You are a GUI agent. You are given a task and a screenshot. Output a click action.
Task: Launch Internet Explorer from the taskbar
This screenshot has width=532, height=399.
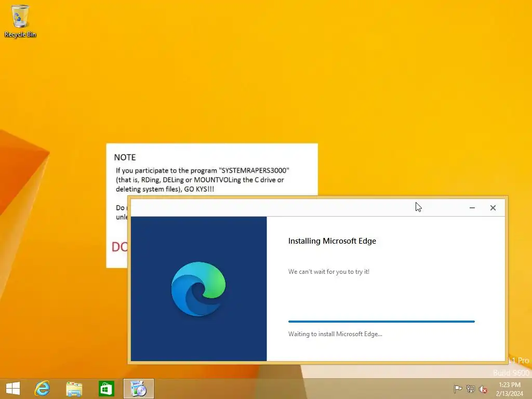(43, 389)
